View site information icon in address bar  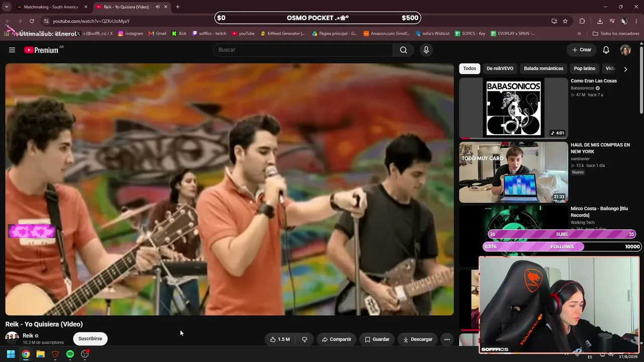click(46, 21)
